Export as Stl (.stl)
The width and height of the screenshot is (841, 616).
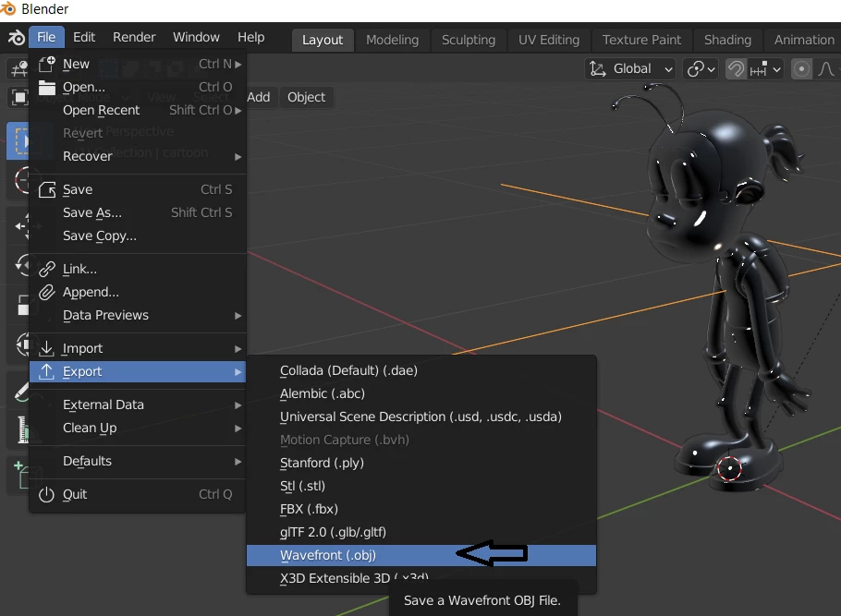coord(421,486)
